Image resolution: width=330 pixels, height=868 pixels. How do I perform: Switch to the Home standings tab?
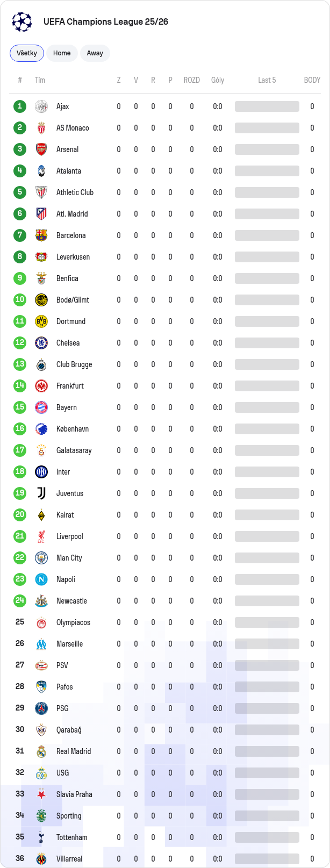coord(62,53)
